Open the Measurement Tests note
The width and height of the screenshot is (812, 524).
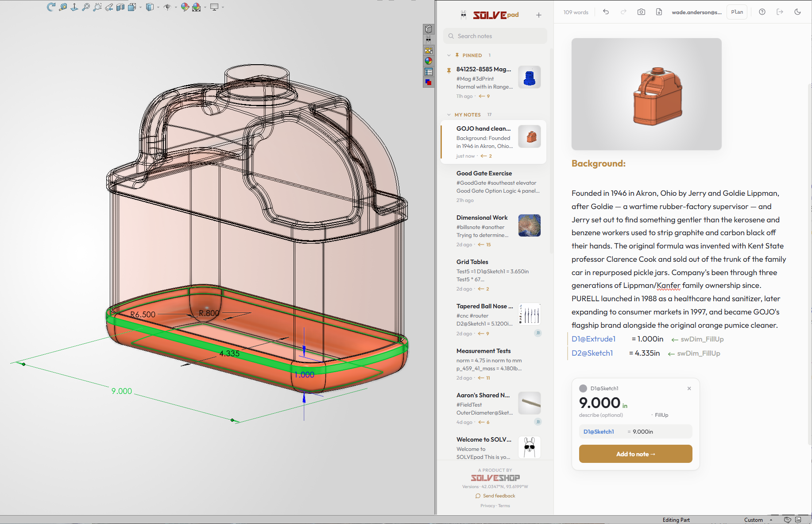[494, 364]
